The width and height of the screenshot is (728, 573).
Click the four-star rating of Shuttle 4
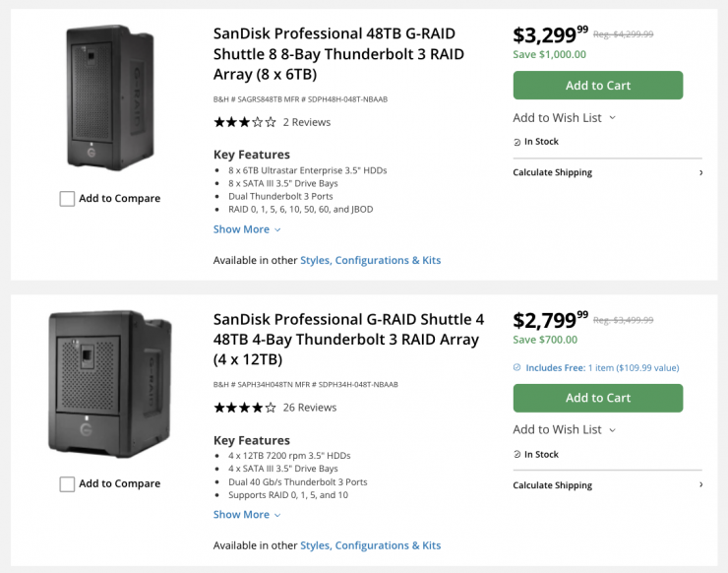pyautogui.click(x=245, y=408)
